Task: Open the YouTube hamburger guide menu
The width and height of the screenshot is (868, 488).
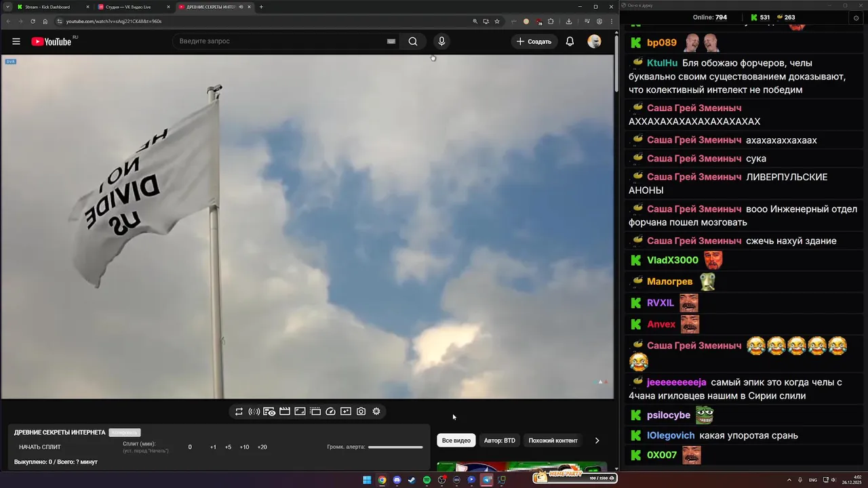Action: (16, 41)
